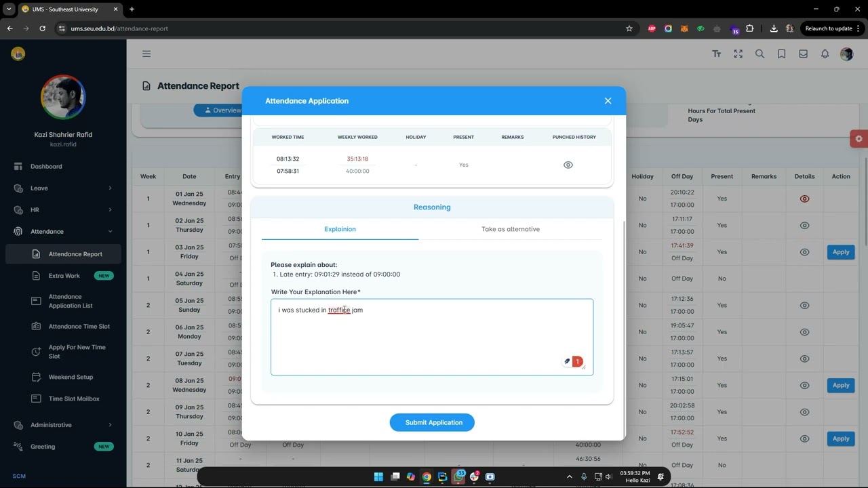Open MetaMask fox extension icon
868x488 pixels.
point(684,28)
